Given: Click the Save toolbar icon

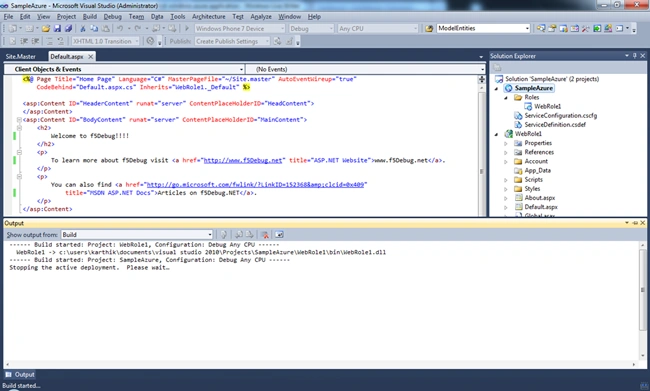Looking at the screenshot, I should [57, 29].
